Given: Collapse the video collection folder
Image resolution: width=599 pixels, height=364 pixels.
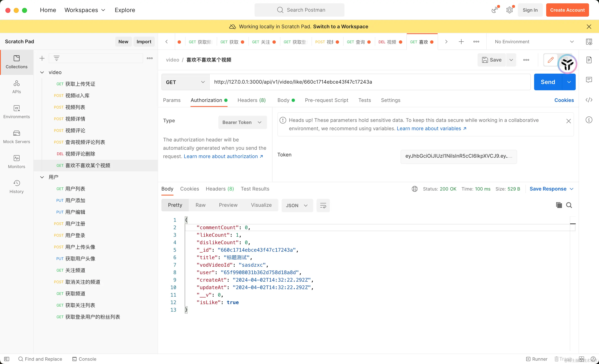Looking at the screenshot, I should (42, 72).
